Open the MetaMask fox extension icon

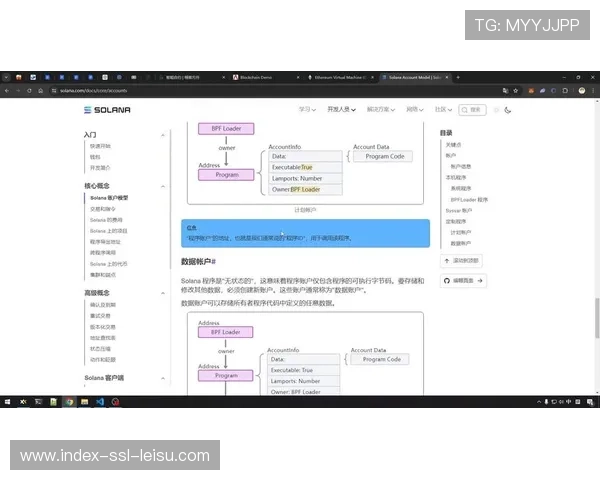(531, 91)
